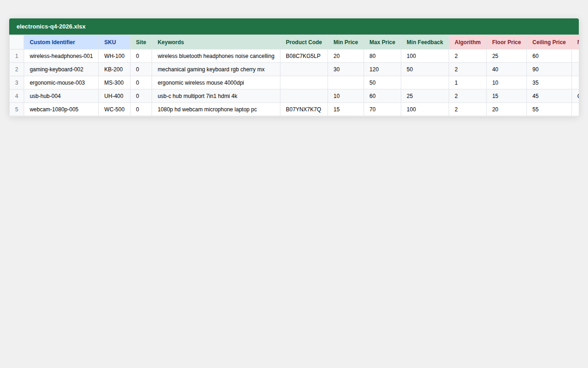Click the Product Code cell B07YNX7K7Q
588x368 pixels.
pos(303,109)
